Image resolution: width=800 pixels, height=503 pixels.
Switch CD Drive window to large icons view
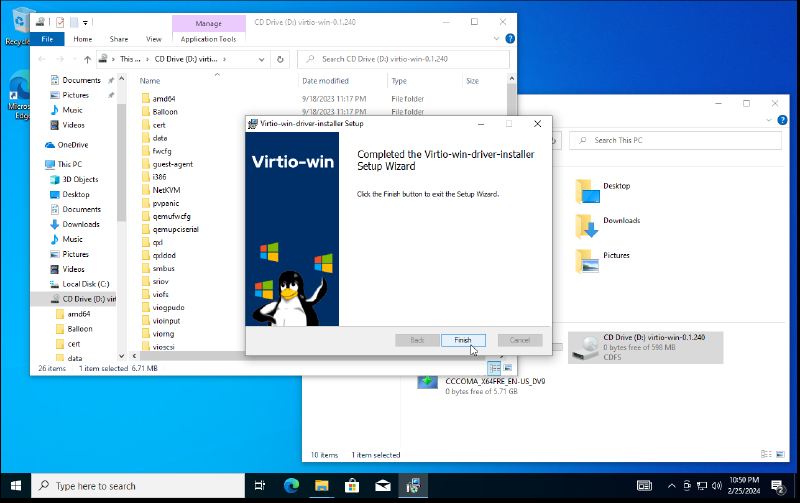pyautogui.click(x=508, y=368)
